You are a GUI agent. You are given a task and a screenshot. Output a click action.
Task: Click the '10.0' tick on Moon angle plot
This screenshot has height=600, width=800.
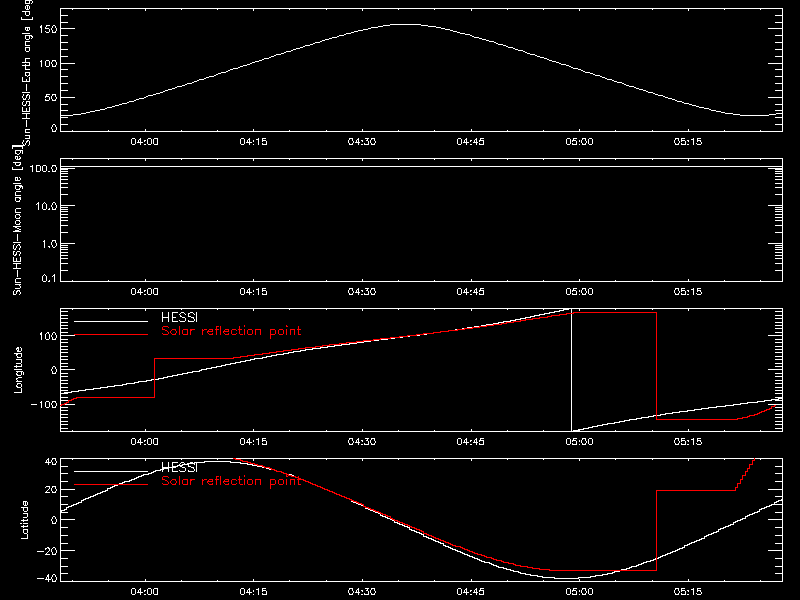46,206
